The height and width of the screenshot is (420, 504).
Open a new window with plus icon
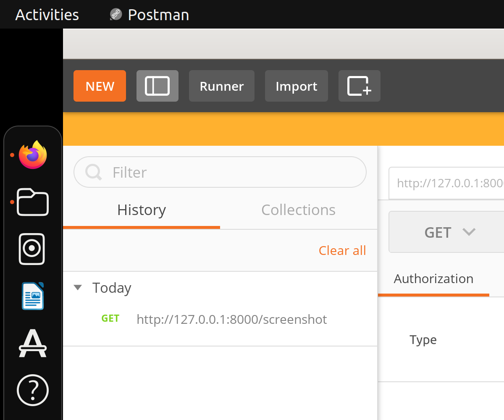(359, 86)
